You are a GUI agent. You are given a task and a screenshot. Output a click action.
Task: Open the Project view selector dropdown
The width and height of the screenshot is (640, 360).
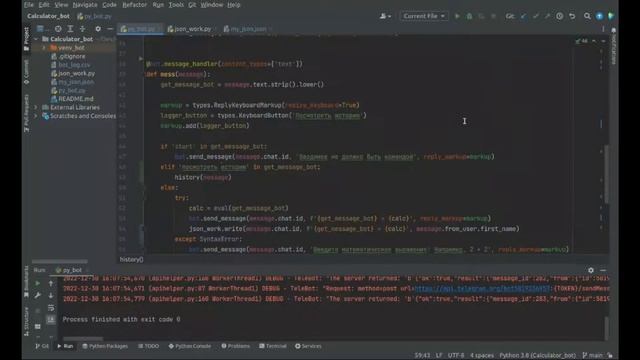tap(42, 29)
